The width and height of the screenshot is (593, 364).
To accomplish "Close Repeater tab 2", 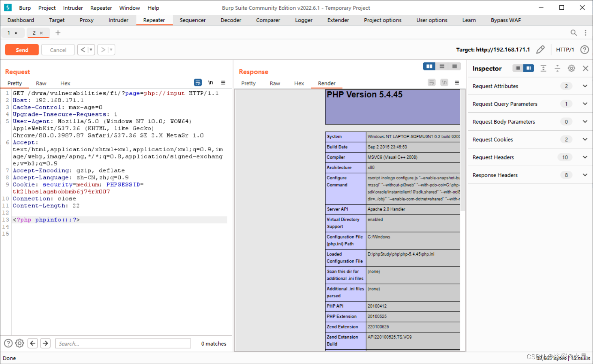I will click(42, 33).
